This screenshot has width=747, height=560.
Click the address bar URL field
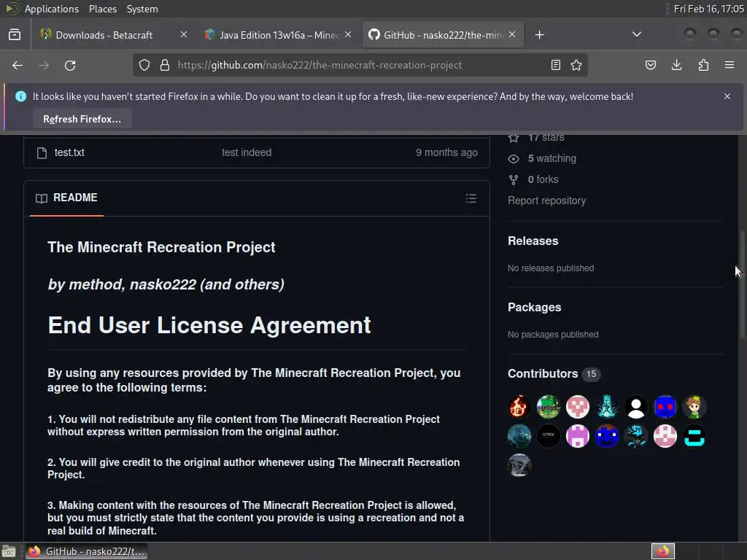(x=360, y=65)
